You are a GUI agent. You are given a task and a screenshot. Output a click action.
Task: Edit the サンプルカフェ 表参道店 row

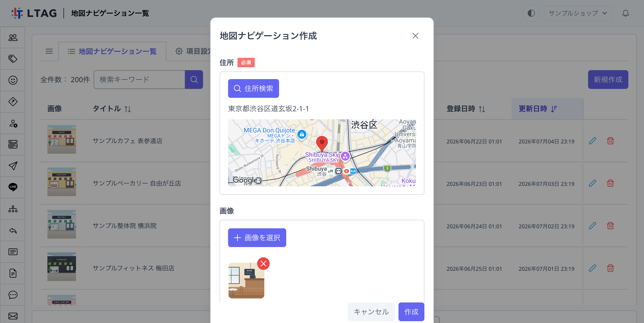pos(592,141)
